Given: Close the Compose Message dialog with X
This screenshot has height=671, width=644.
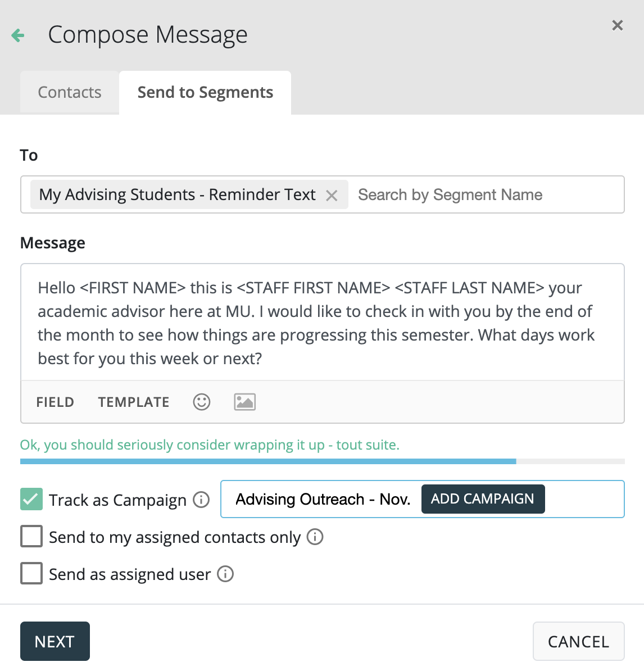Looking at the screenshot, I should (617, 25).
